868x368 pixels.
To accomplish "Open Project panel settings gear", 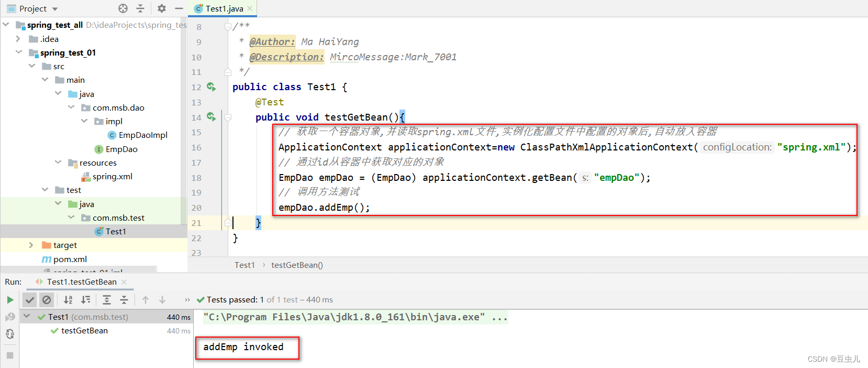I will (x=162, y=8).
